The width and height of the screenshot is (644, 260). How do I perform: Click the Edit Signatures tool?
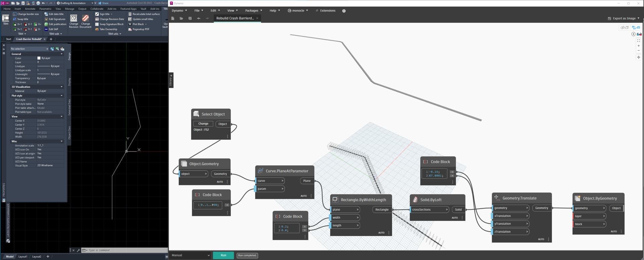(x=55, y=19)
